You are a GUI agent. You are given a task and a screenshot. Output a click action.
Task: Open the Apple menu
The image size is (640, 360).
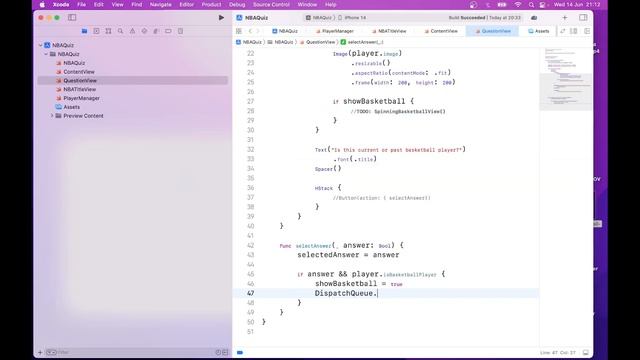[42, 4]
